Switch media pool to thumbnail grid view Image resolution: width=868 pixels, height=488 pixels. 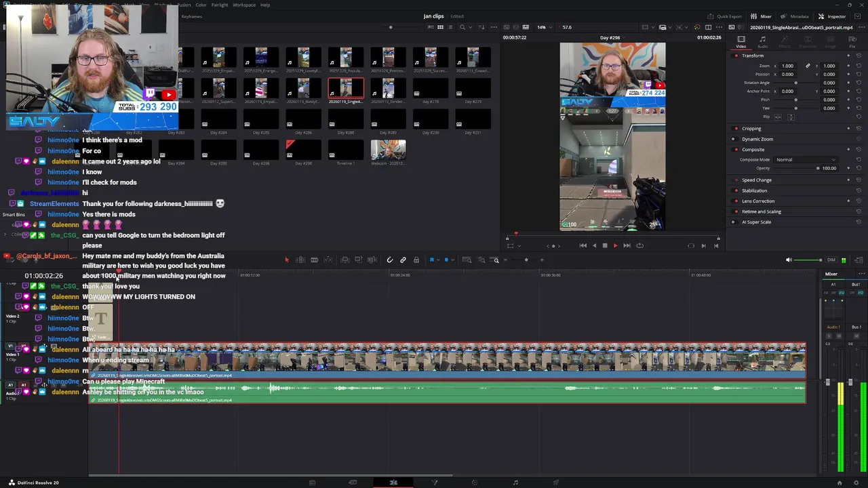[x=440, y=27]
